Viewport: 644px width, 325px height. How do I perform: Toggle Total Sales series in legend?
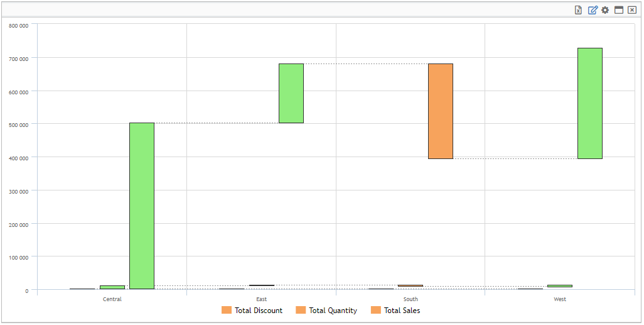(x=402, y=311)
